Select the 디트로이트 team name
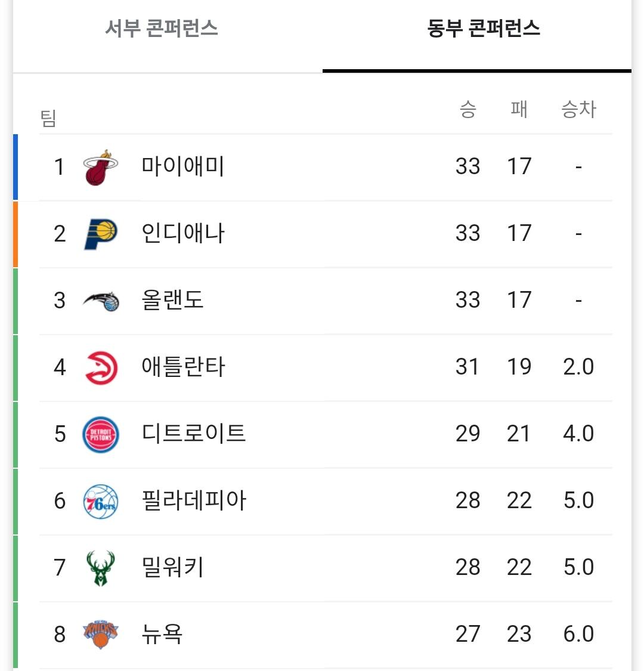The image size is (644, 671). tap(194, 433)
